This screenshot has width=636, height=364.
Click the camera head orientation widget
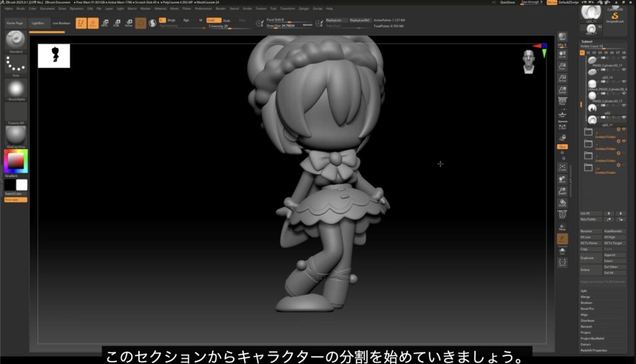click(x=529, y=61)
